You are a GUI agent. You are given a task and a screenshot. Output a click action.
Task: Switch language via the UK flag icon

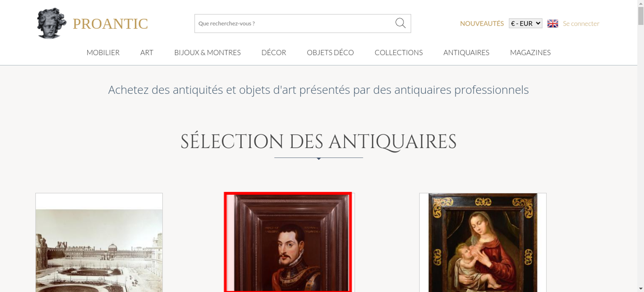[x=553, y=23]
